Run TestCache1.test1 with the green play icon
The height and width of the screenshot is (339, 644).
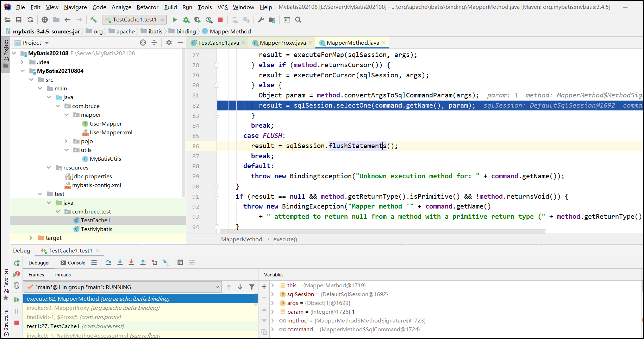tap(175, 20)
